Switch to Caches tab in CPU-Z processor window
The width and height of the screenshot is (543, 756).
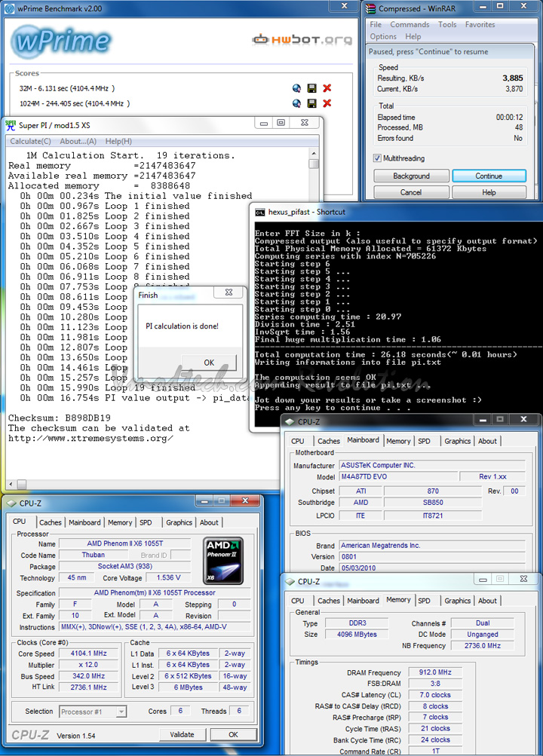tap(51, 522)
